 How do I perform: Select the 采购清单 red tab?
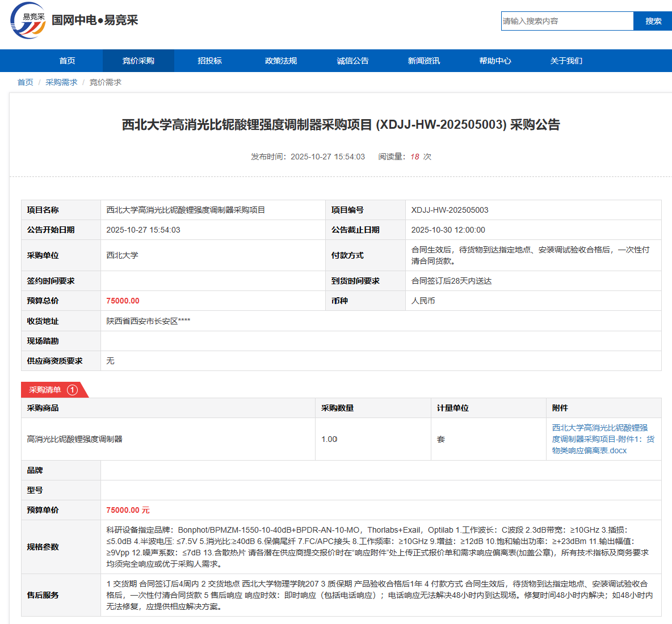point(45,390)
